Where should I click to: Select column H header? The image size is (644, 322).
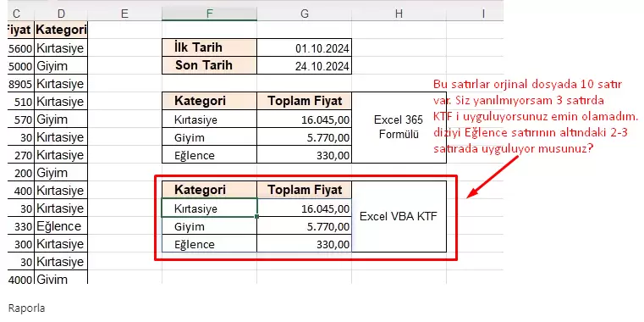(399, 14)
